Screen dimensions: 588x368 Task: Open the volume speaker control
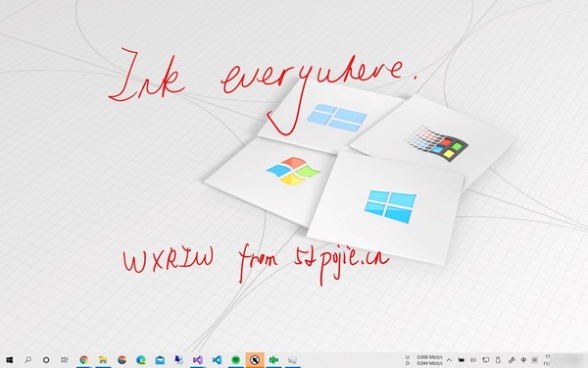point(473,360)
